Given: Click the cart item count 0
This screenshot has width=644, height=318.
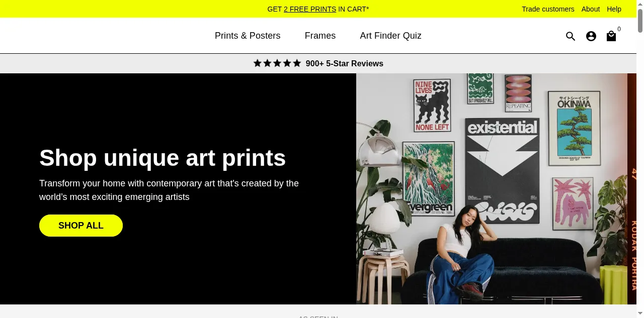Looking at the screenshot, I should pos(619,29).
